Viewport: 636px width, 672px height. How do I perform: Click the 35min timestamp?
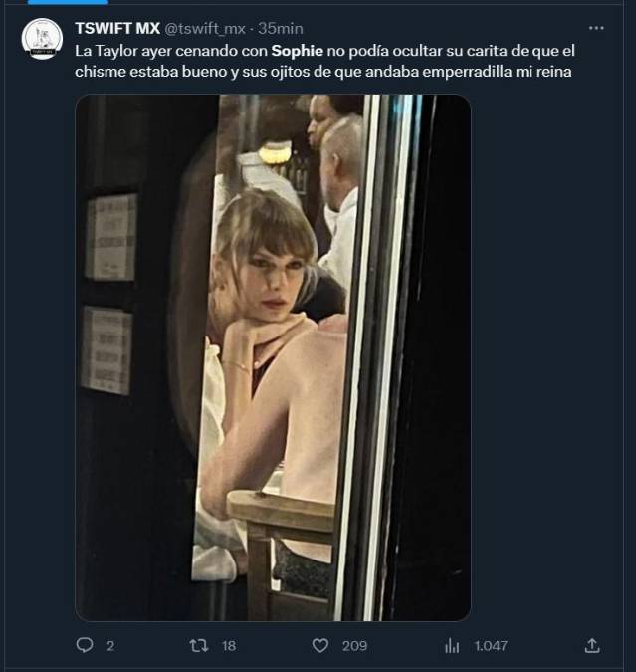(281, 28)
